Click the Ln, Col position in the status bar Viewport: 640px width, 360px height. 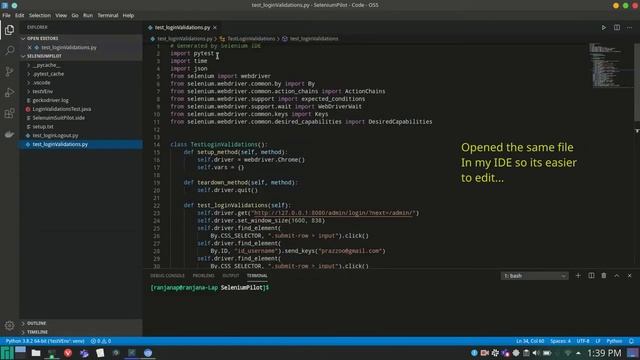tap(530, 341)
